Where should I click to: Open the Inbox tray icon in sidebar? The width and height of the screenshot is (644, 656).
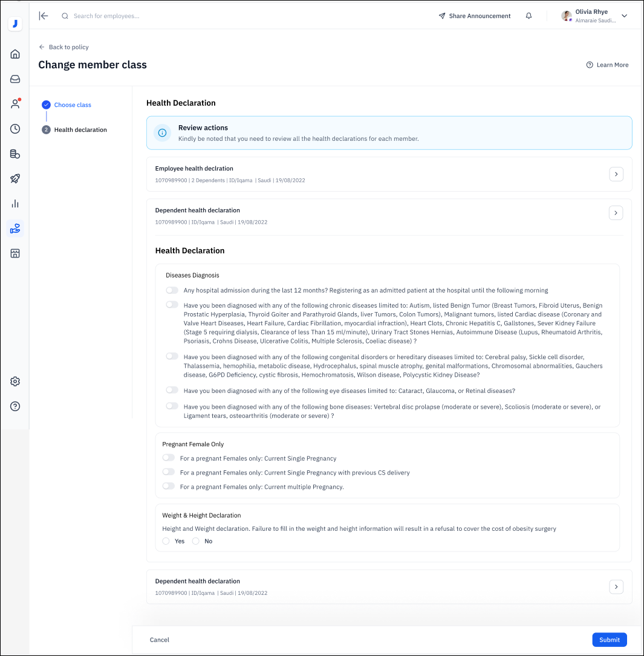coord(15,79)
